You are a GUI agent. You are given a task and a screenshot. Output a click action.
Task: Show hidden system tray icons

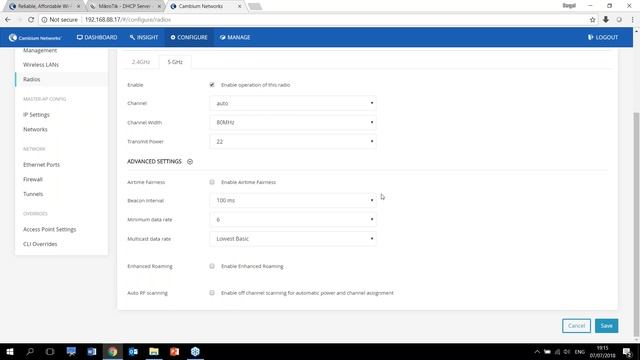click(537, 351)
